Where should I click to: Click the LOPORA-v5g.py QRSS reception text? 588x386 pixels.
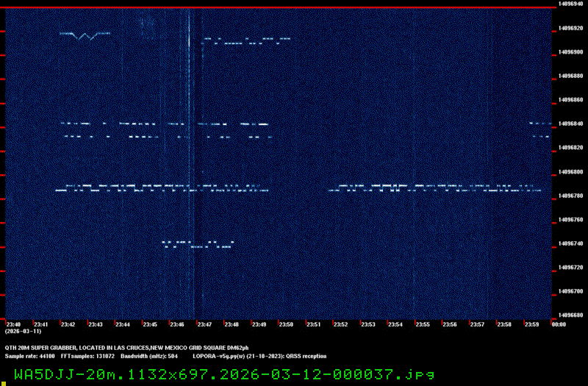coord(259,357)
